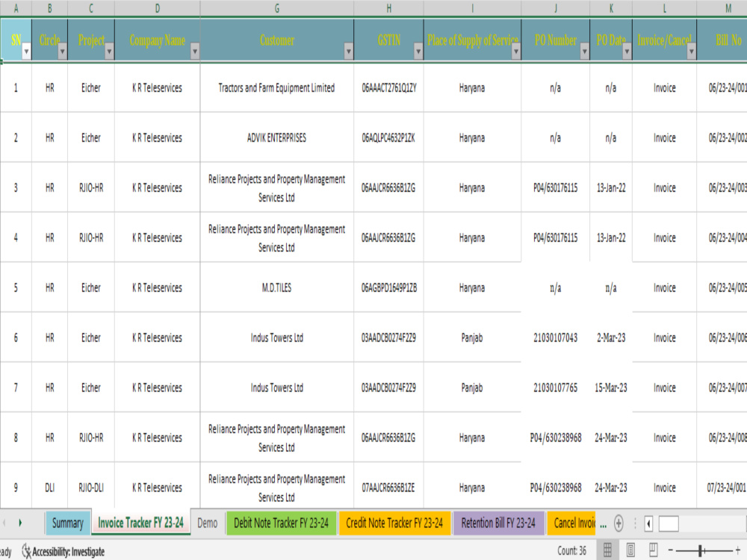Screen dimensions: 747x560
Task: Open the Company Name filter dropdown
Action: 194,51
